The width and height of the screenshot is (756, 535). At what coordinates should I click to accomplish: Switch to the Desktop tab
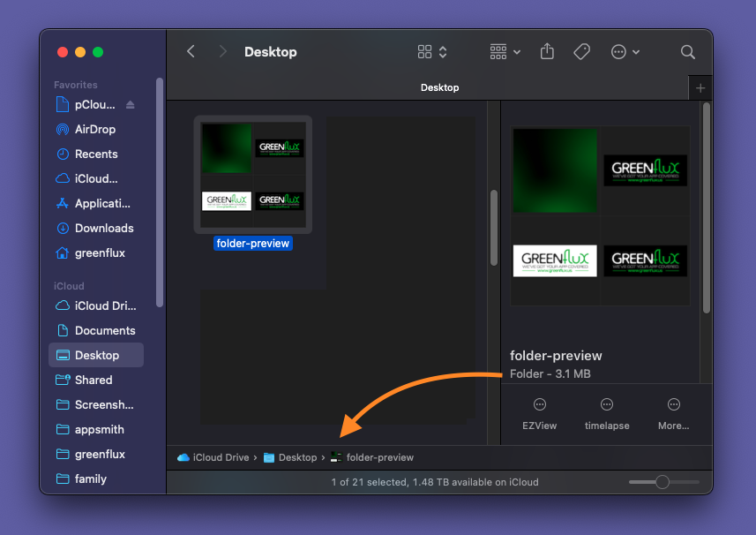[439, 87]
